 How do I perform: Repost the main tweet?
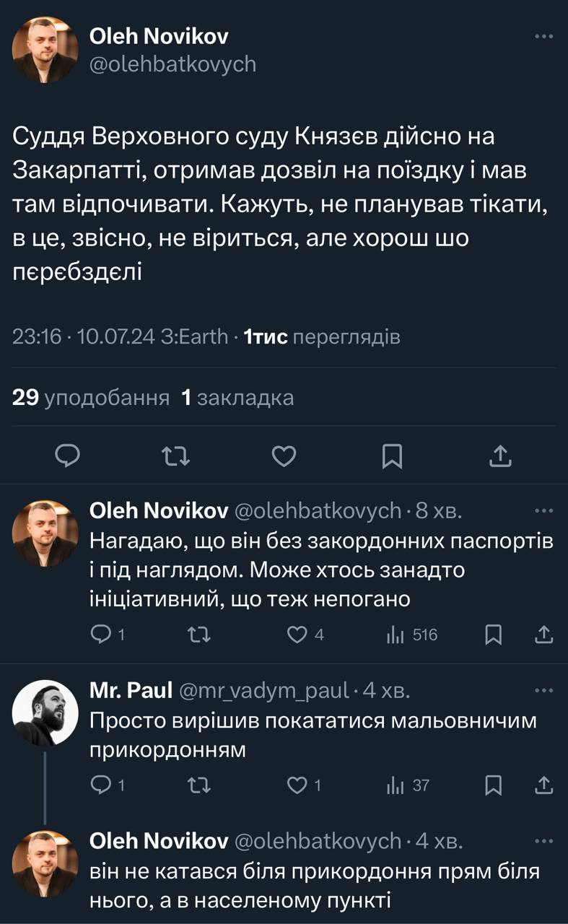[x=176, y=455]
